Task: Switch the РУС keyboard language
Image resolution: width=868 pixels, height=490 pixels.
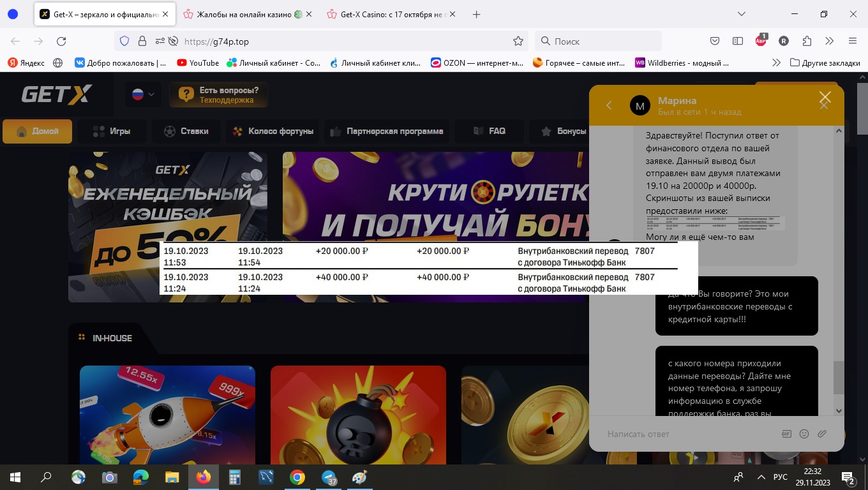Action: tap(780, 477)
